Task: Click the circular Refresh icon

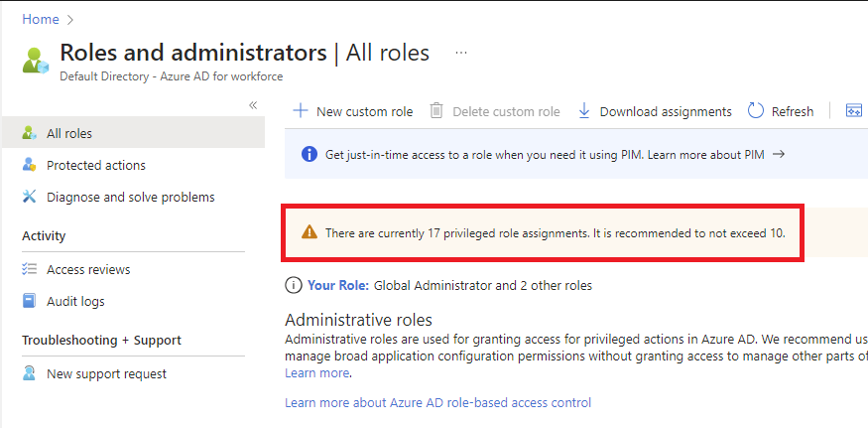Action: (756, 111)
